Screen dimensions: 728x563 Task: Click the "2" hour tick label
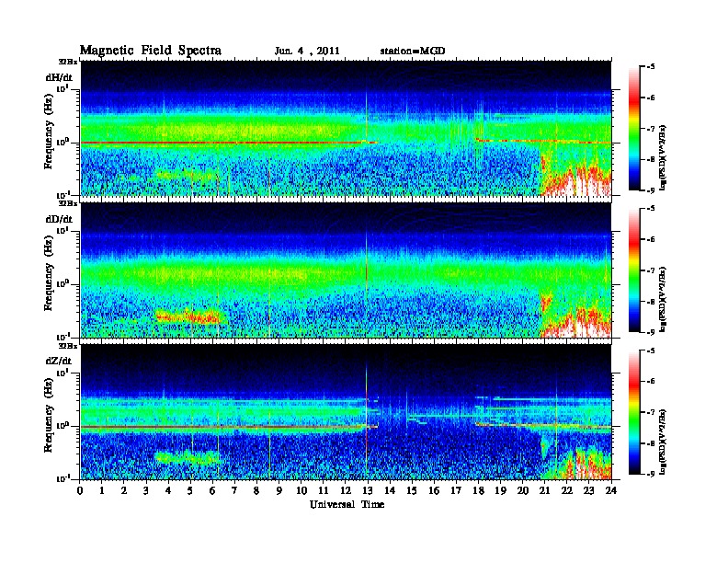pos(124,491)
